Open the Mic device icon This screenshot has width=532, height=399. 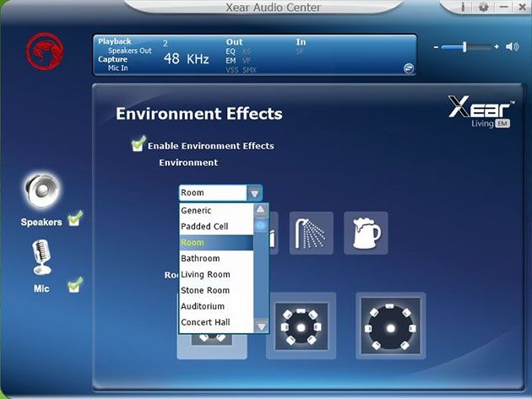41,257
